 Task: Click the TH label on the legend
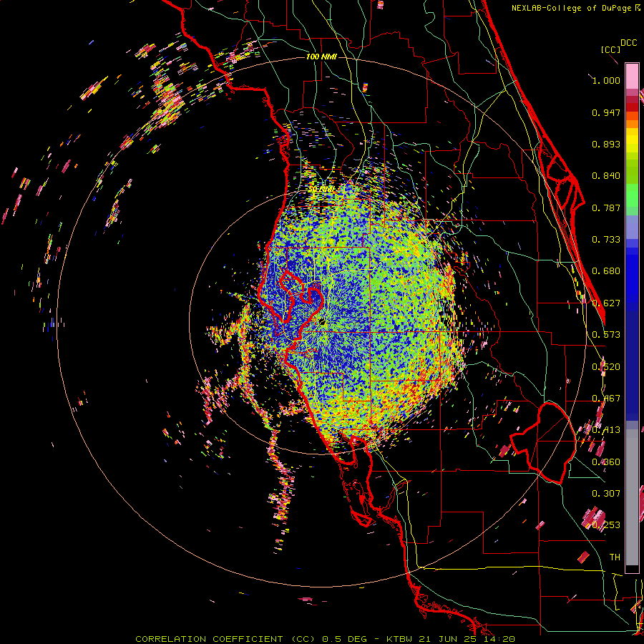click(x=615, y=557)
